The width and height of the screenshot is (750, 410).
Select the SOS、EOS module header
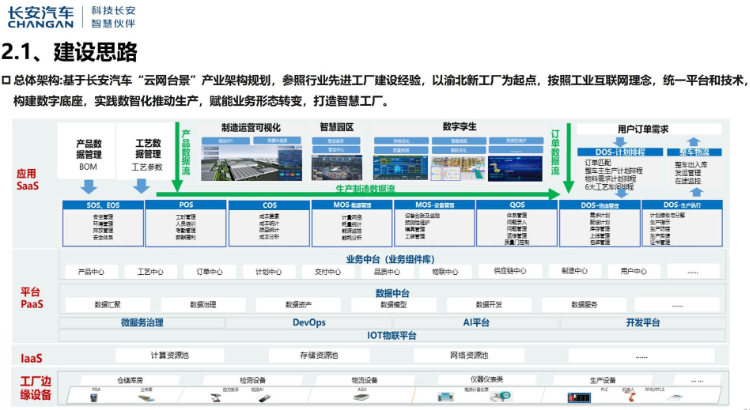coord(103,205)
